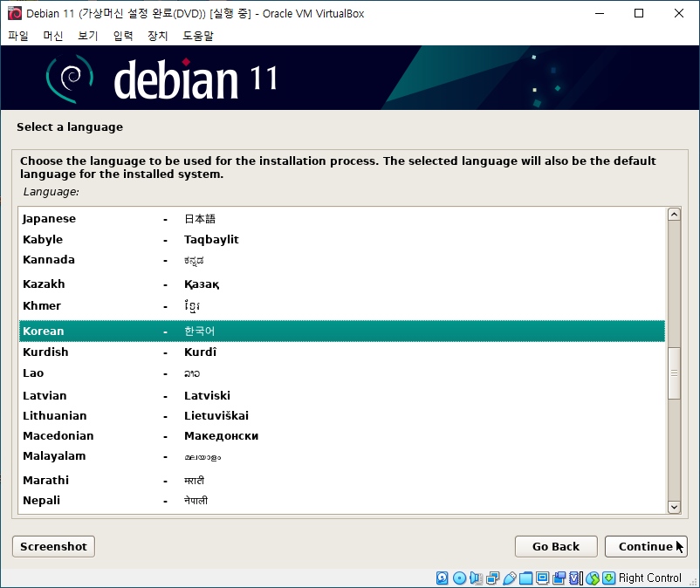Click the language list scrollbar thumb
This screenshot has height=588, width=700.
coord(674,373)
